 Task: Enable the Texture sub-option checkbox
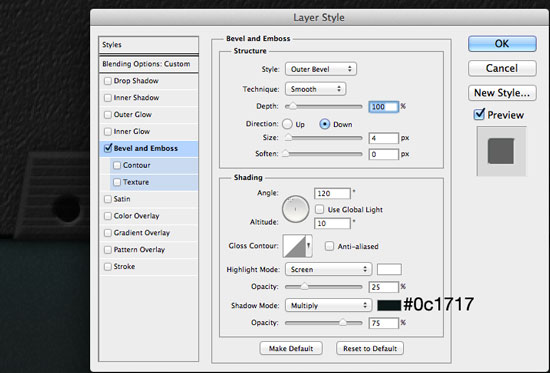pos(117,182)
